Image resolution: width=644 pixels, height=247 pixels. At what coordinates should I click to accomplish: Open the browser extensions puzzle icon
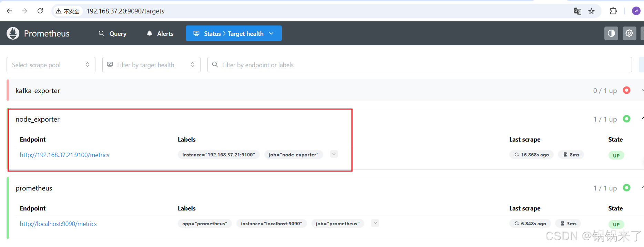(x=613, y=11)
